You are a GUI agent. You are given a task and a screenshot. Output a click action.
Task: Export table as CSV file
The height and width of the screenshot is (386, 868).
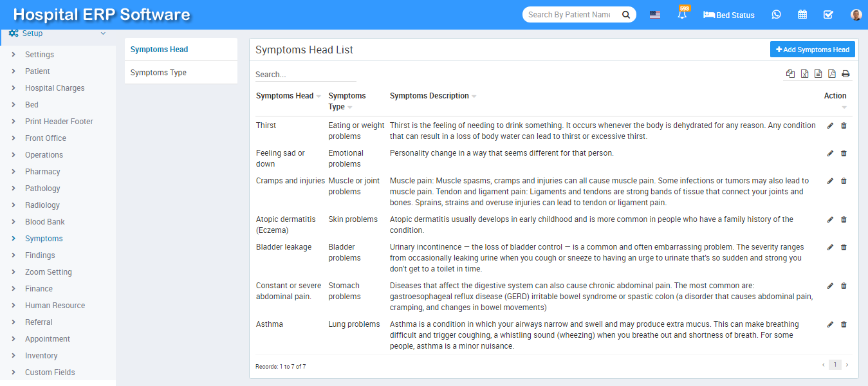pos(818,74)
